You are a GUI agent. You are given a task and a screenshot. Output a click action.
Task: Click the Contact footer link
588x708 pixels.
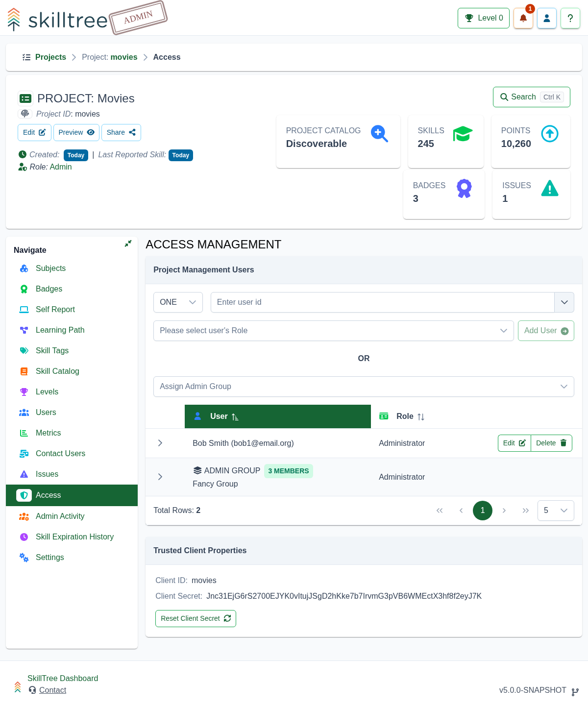pyautogui.click(x=52, y=690)
